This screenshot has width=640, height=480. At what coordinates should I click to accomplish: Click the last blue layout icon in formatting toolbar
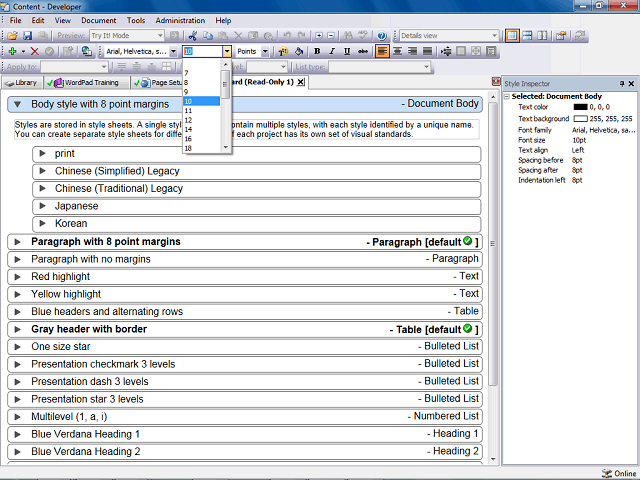point(491,51)
